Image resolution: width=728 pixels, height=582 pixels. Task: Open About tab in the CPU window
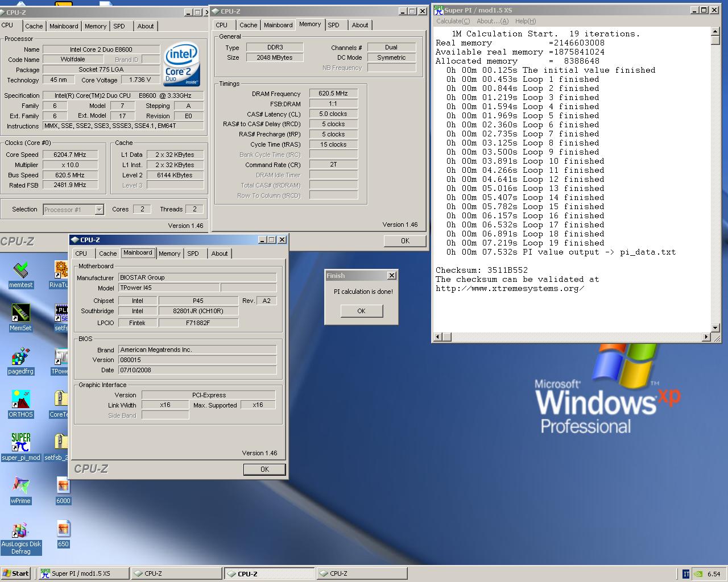click(x=146, y=26)
